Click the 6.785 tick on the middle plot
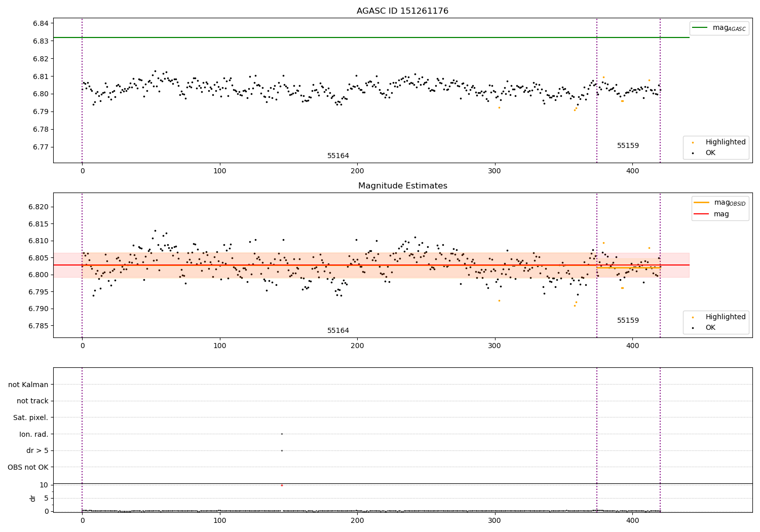This screenshot has height=532, width=760. [39, 326]
